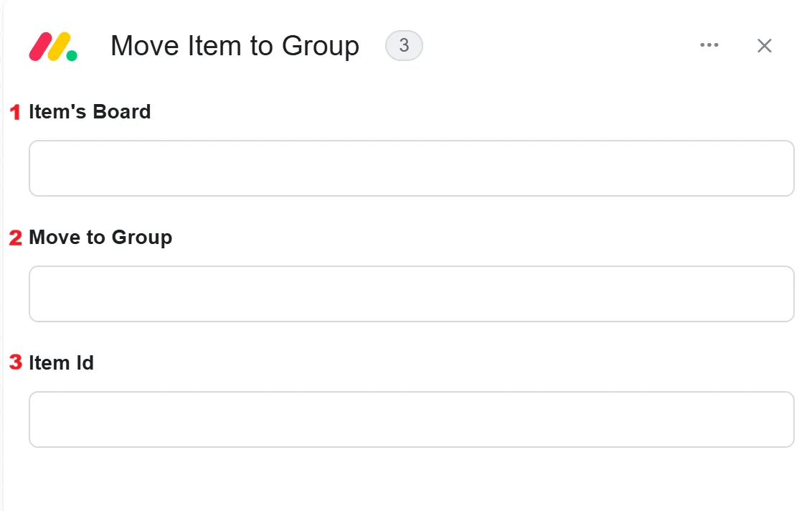This screenshot has width=812, height=511.
Task: Click the red slash of the monday logo
Action: coord(40,47)
